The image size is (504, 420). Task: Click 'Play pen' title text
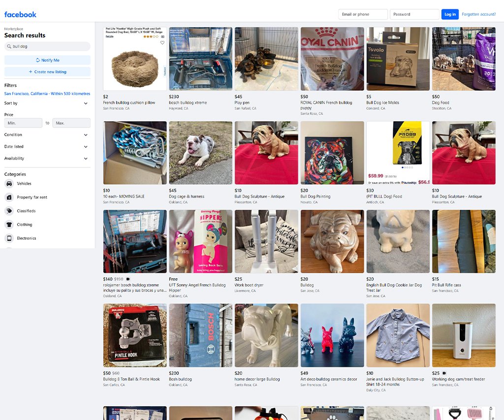tap(242, 102)
